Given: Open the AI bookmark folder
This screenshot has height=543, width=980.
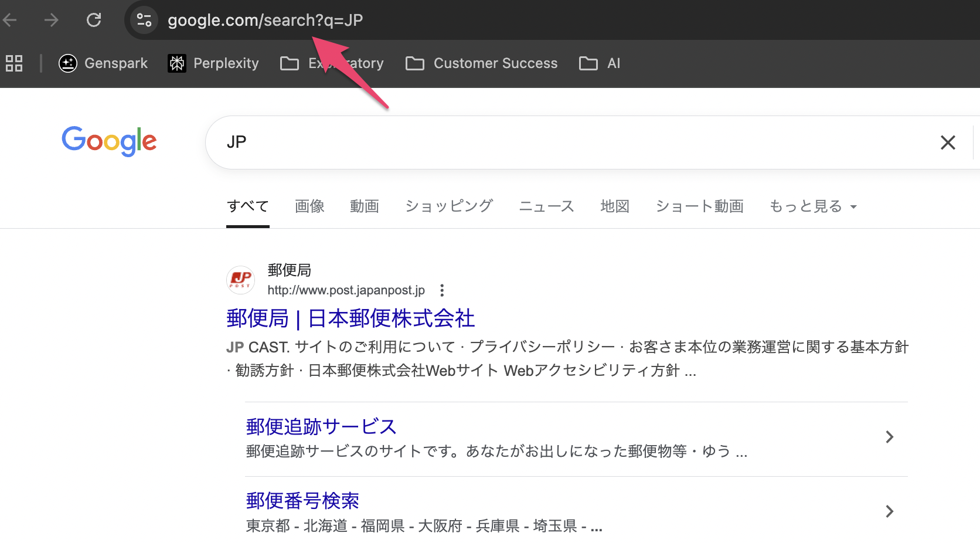Looking at the screenshot, I should point(600,63).
